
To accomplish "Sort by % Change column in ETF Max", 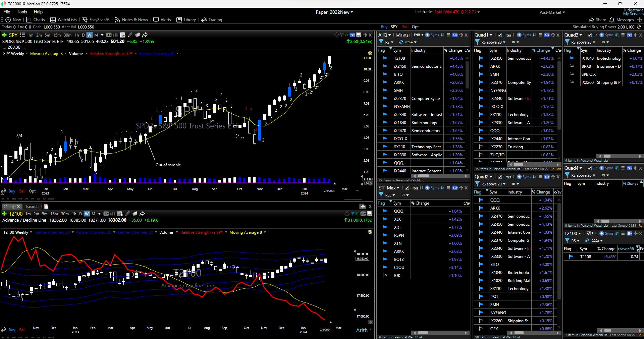I will [436, 203].
